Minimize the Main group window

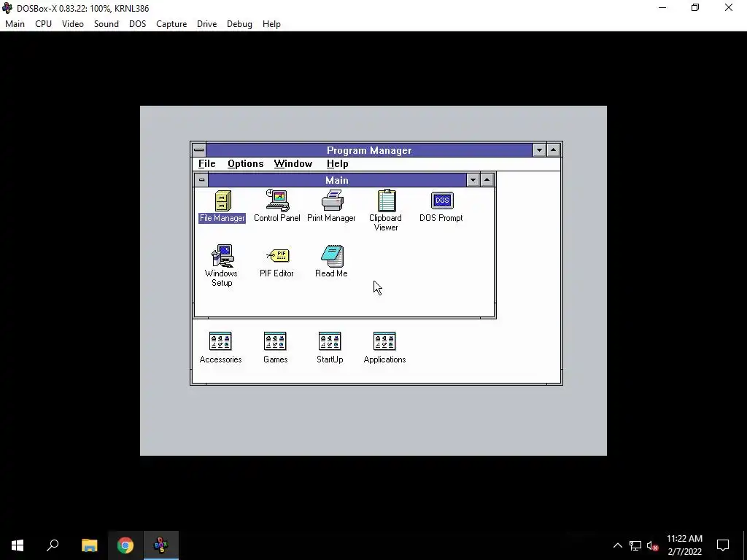point(473,180)
